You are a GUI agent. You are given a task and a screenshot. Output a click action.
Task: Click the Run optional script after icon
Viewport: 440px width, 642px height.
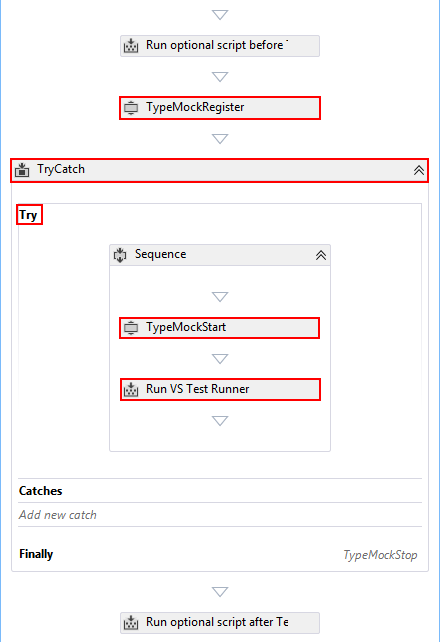pos(131,623)
